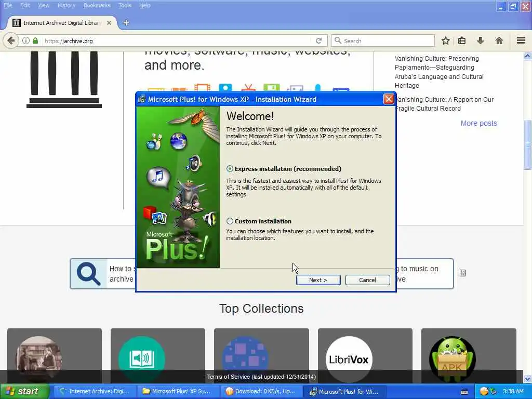The width and height of the screenshot is (532, 399).
Task: Close the Internet Archive tab
Action: click(x=109, y=23)
